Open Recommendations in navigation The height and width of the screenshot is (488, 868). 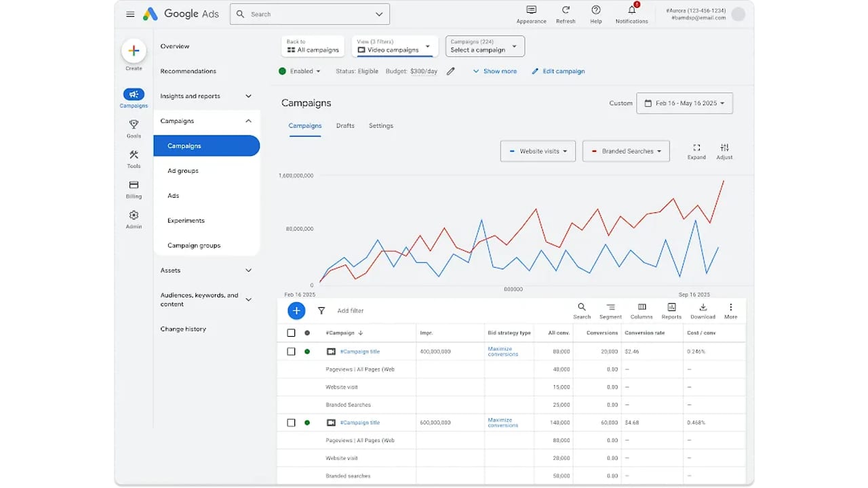pos(188,71)
